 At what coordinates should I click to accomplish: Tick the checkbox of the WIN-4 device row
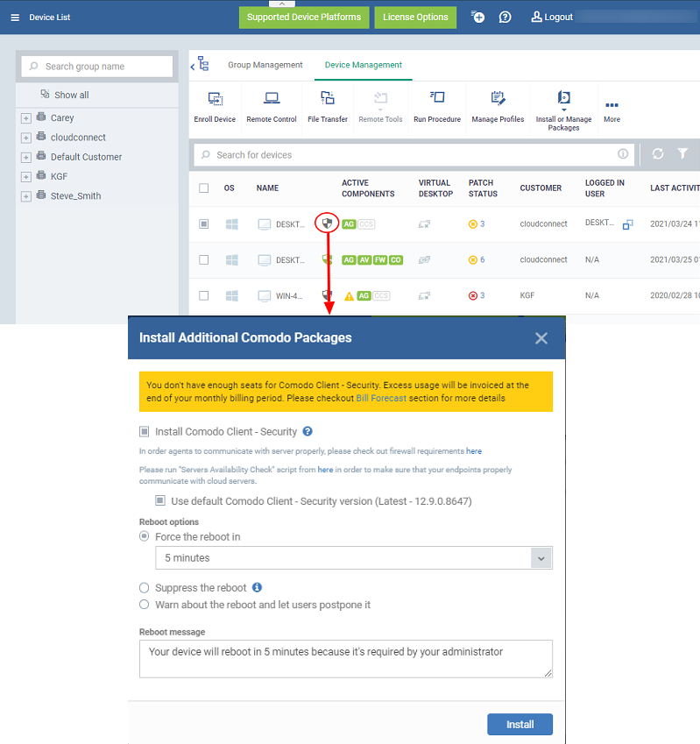204,295
